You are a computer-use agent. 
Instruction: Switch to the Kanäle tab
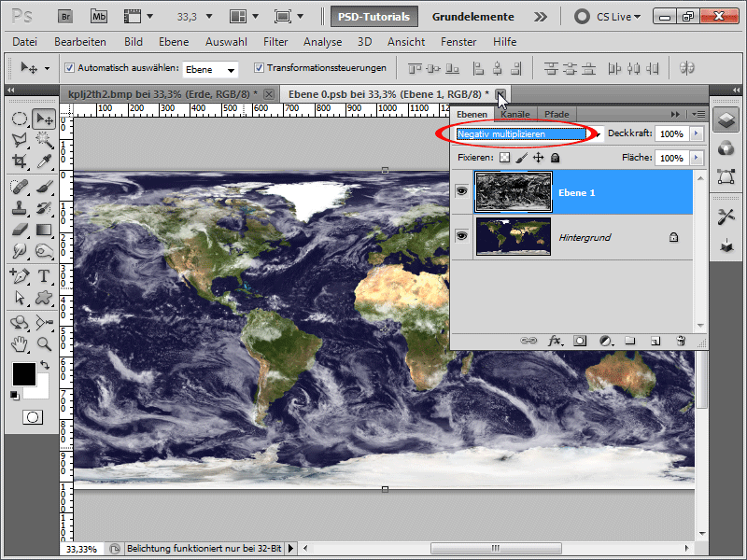pyautogui.click(x=515, y=114)
